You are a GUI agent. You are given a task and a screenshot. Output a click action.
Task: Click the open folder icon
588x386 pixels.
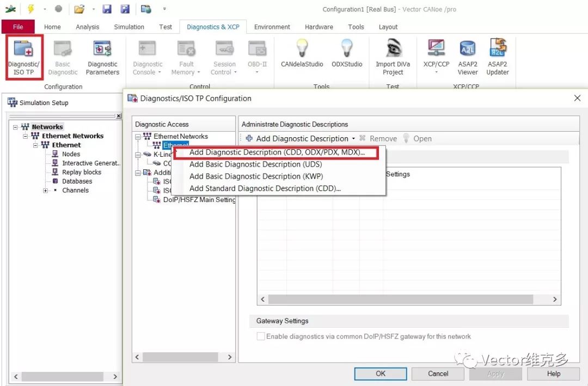pyautogui.click(x=79, y=9)
